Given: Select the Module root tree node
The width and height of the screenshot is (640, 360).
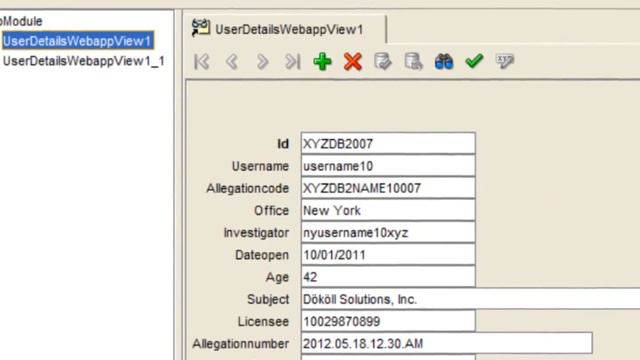Looking at the screenshot, I should tap(21, 21).
